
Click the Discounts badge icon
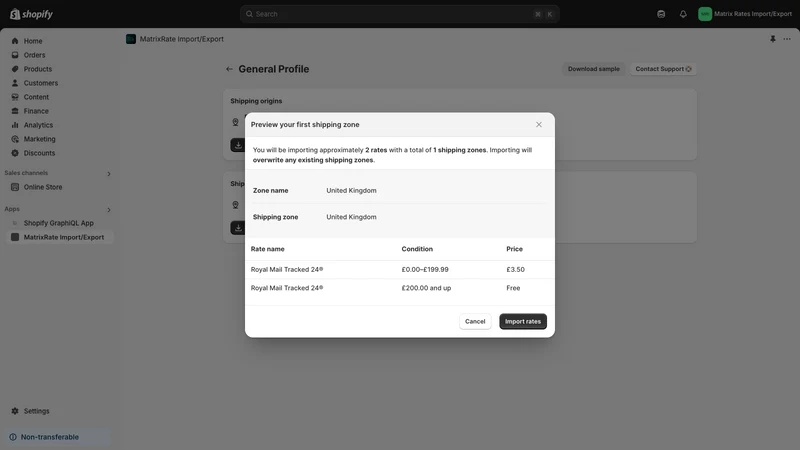pos(15,153)
